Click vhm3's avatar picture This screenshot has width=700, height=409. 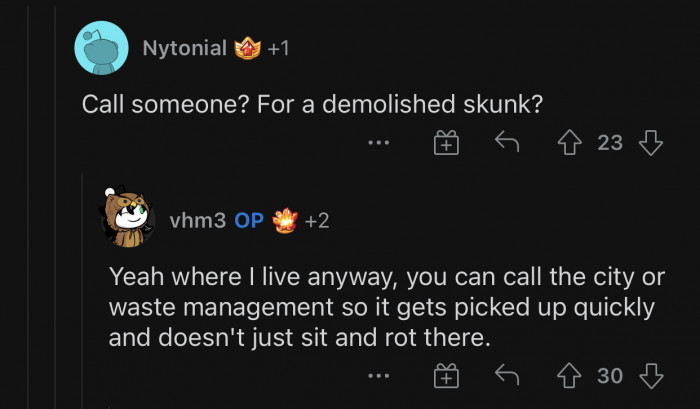pos(128,220)
